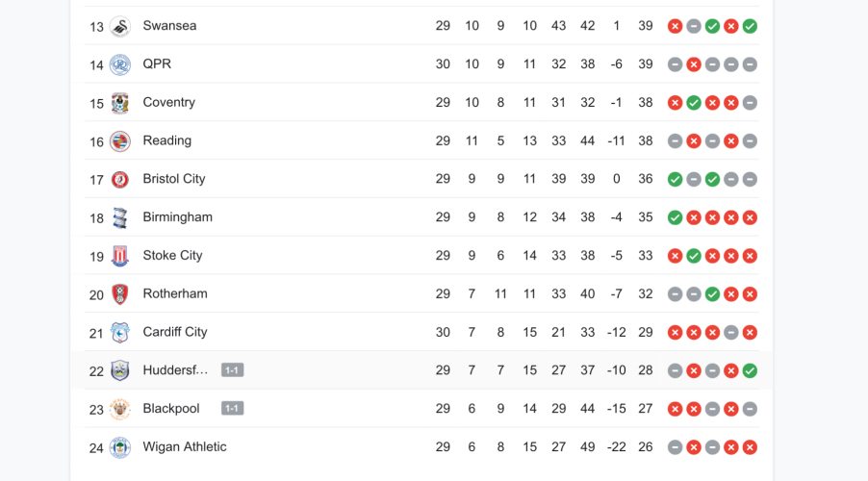Viewport: 868px width, 481px height.
Task: Click Huddersfield's green win form indicator
Action: tap(750, 370)
